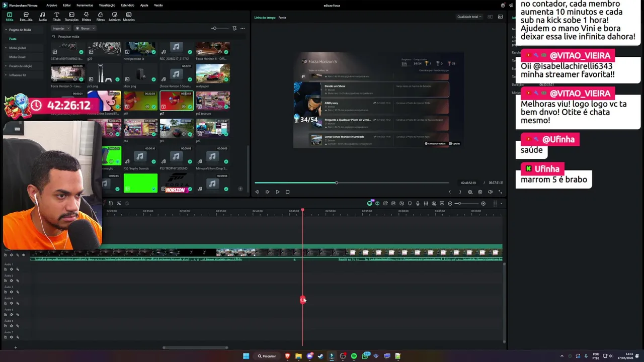Click the timeline horizontal scrollbar
This screenshot has height=362, width=644.
(195, 347)
